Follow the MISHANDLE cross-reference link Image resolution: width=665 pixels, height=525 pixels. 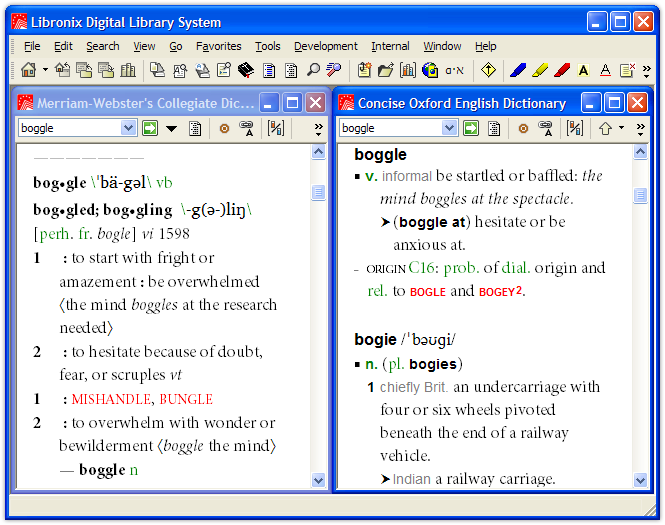tap(111, 399)
